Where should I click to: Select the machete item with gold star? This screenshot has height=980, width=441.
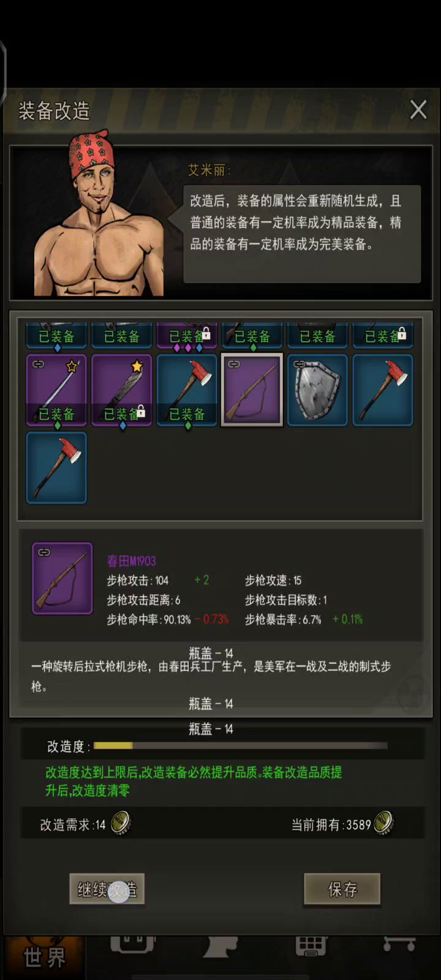121,390
